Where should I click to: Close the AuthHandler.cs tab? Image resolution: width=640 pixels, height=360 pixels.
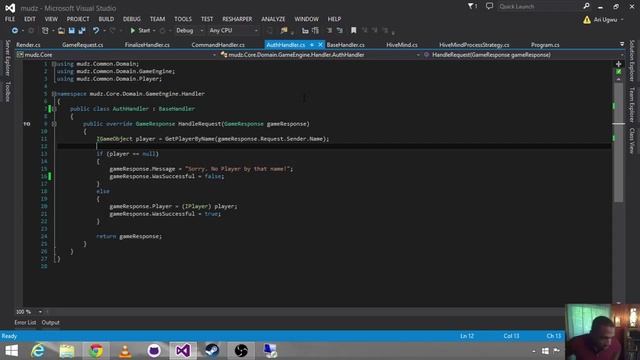[320, 45]
